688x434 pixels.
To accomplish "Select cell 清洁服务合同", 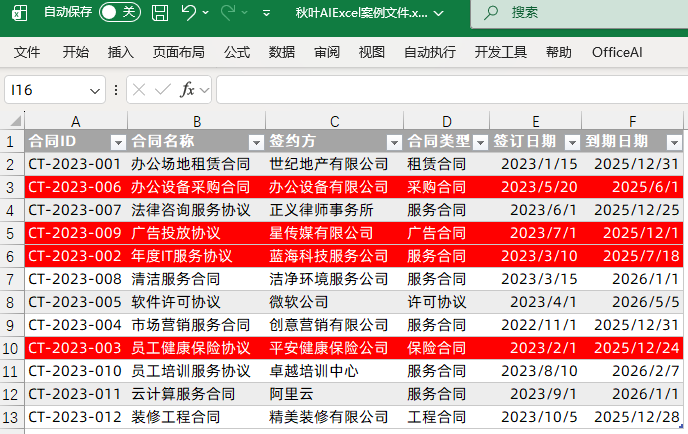I will click(x=197, y=279).
